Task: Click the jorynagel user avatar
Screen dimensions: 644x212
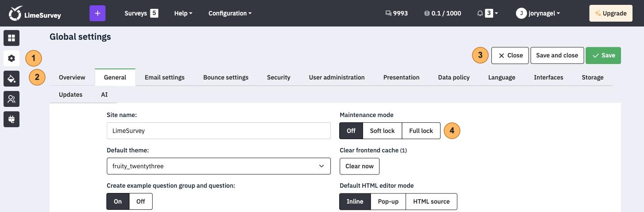Action: 521,13
